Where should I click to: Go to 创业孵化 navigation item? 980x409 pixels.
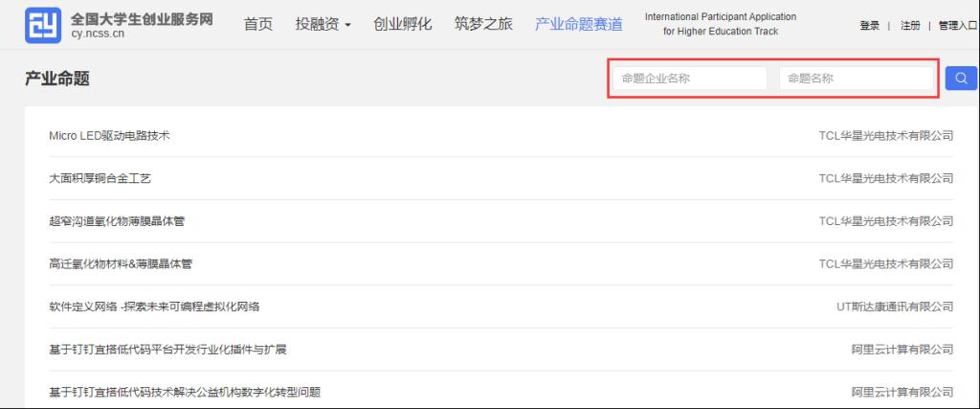click(403, 24)
